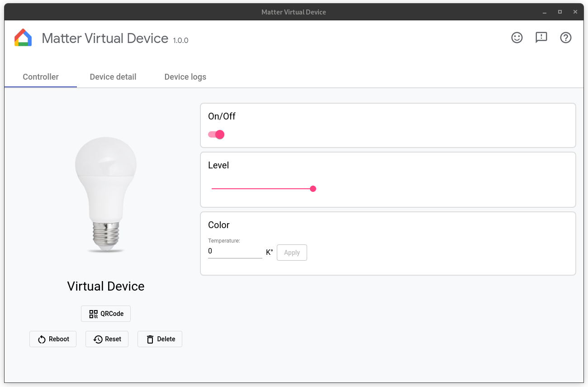Open the Device logs tab
Viewport: 588px width, 387px height.
coord(185,77)
